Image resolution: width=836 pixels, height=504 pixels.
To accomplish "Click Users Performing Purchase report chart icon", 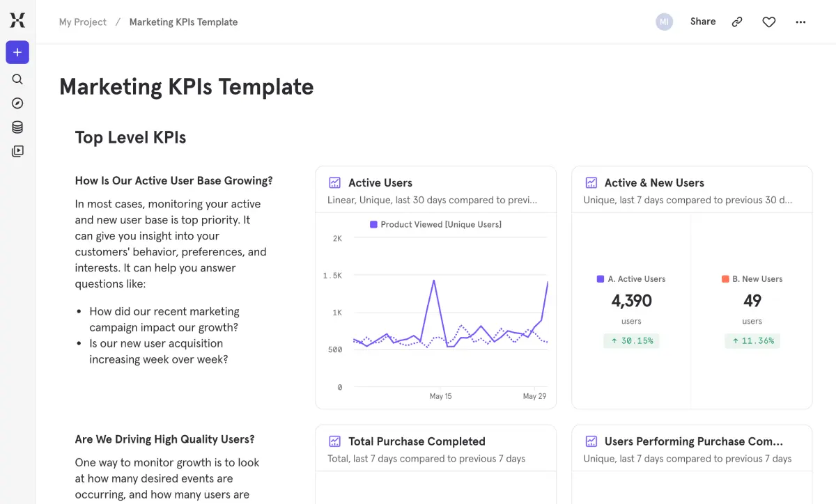I will 591,441.
